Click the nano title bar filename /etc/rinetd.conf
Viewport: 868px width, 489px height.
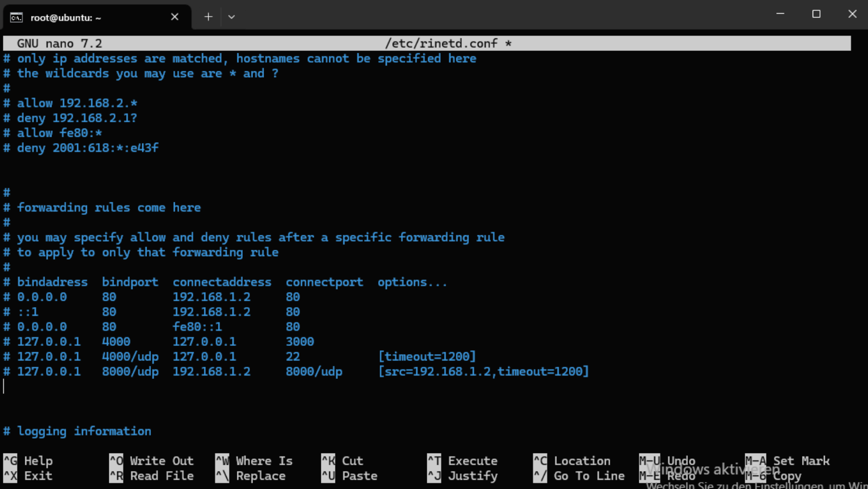click(441, 43)
